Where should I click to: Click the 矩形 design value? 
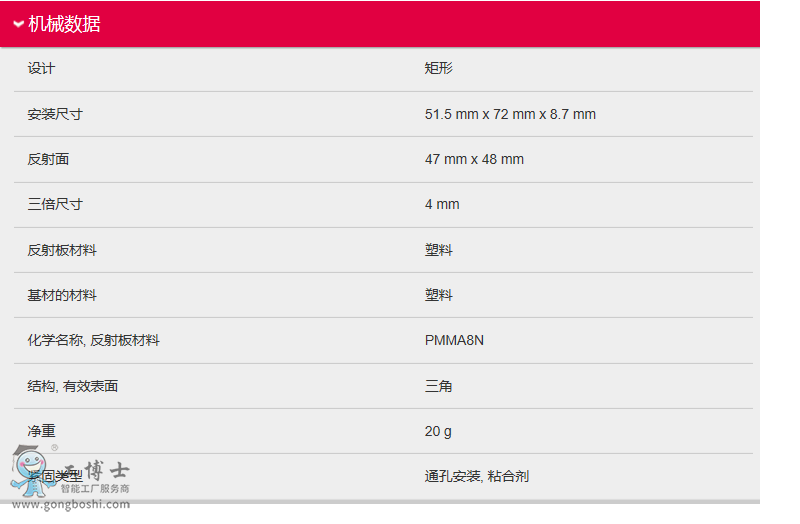[438, 69]
